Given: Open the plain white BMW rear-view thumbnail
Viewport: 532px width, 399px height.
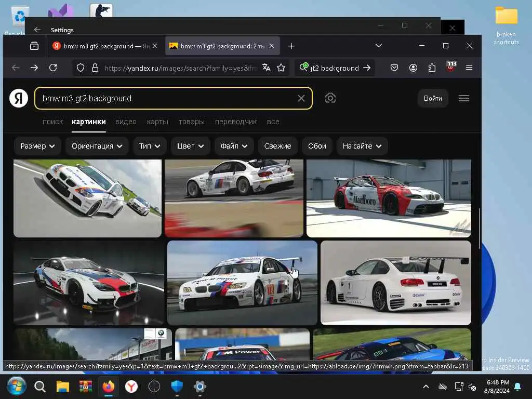Looking at the screenshot, I should click(x=396, y=283).
